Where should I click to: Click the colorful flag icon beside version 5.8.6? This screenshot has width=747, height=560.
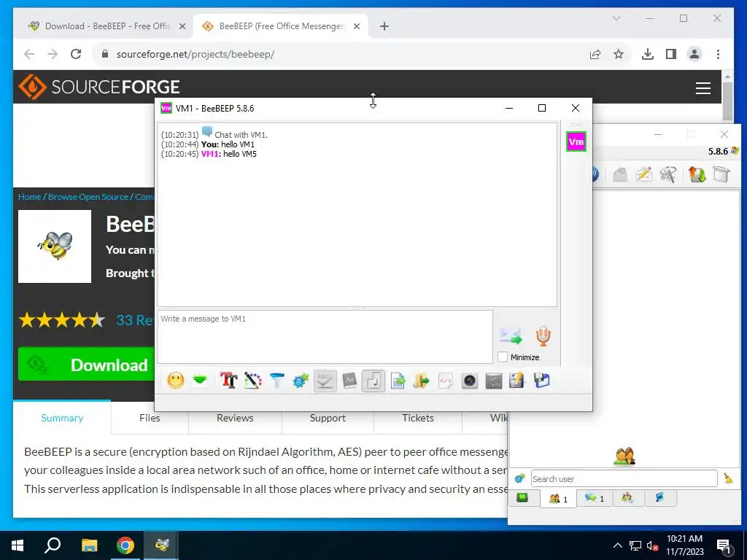[x=735, y=151]
